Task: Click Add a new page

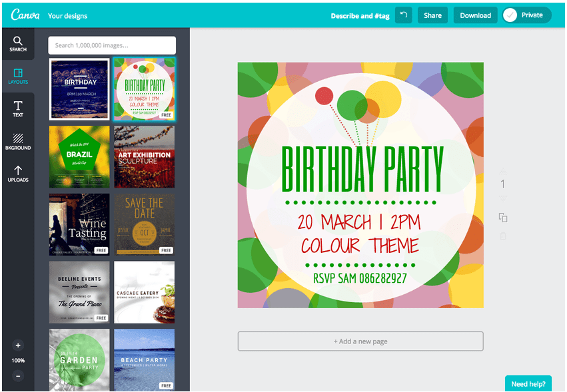Action: (360, 341)
